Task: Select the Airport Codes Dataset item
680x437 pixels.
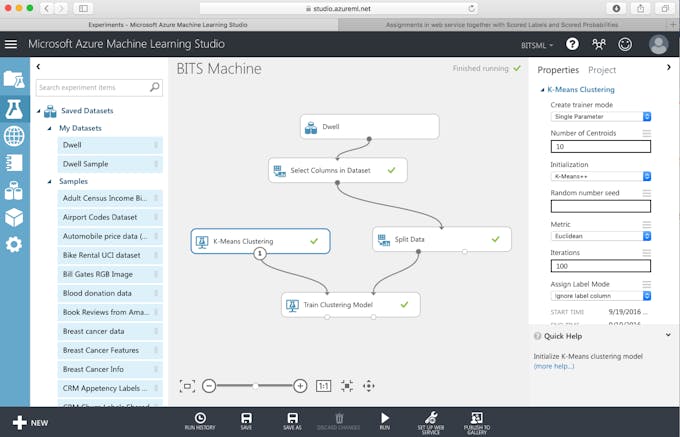Action: tap(110, 217)
